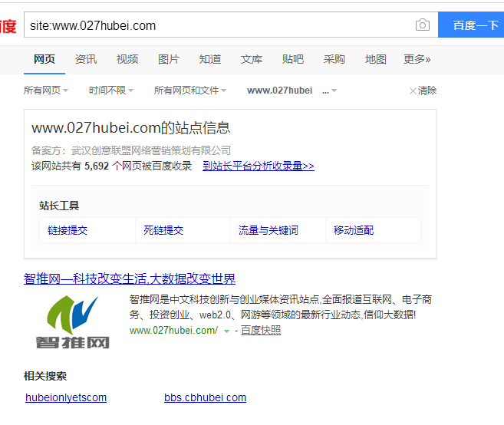
Task: Open the 到站长平台分析收录量>> link
Action: tap(259, 166)
